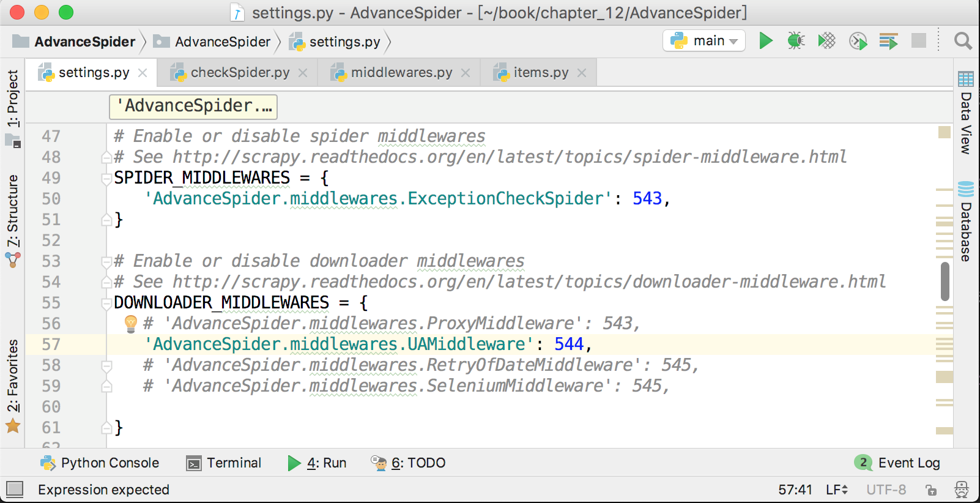Switch to the middlewares.py tab

401,73
